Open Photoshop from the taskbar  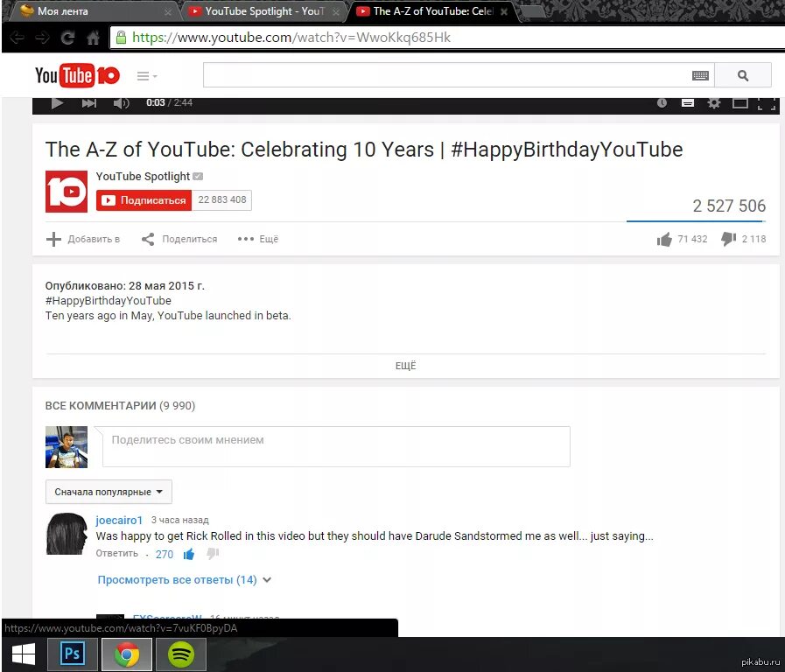tap(73, 654)
